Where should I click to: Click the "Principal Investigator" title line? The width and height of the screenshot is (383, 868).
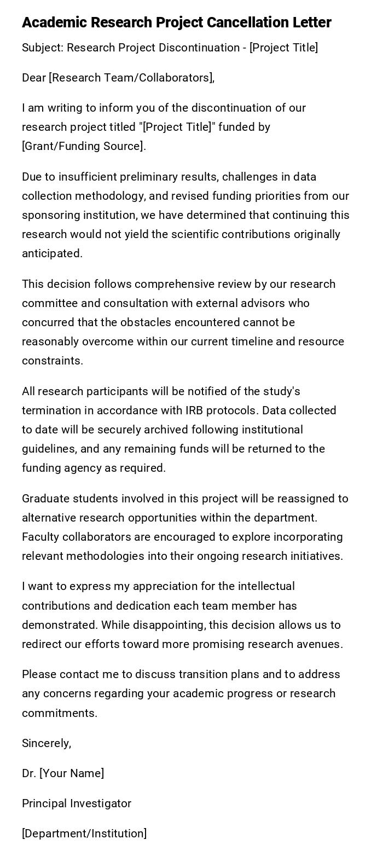[x=77, y=803]
